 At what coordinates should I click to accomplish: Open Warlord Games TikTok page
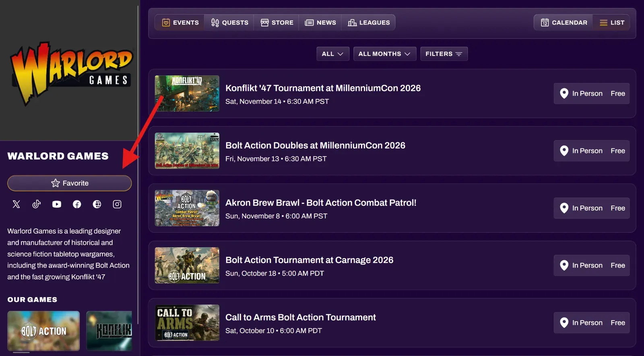point(37,204)
